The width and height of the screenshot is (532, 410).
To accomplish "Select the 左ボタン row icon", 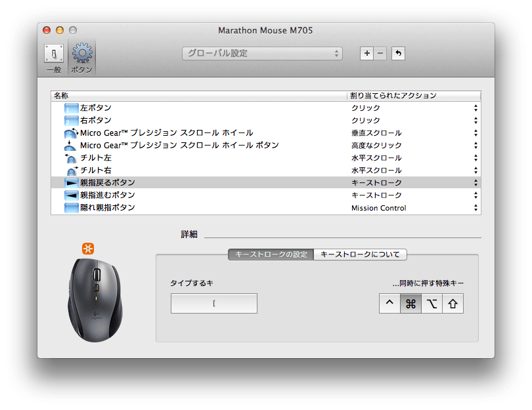I will pos(71,108).
